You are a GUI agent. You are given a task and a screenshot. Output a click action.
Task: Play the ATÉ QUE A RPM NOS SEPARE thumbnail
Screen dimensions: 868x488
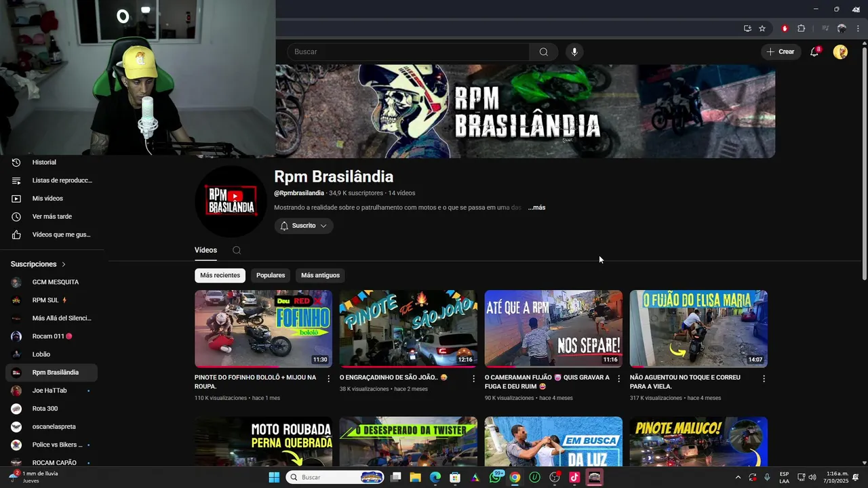tap(553, 329)
